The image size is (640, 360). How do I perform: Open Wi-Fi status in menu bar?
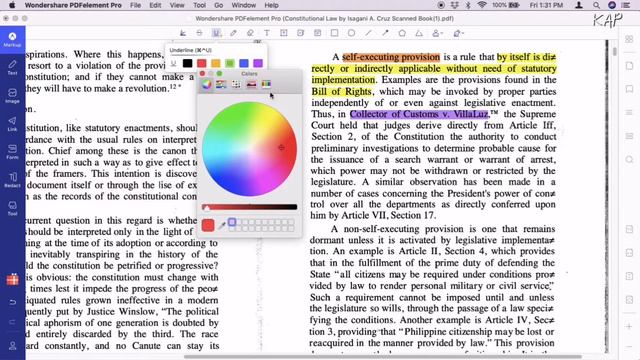point(482,5)
